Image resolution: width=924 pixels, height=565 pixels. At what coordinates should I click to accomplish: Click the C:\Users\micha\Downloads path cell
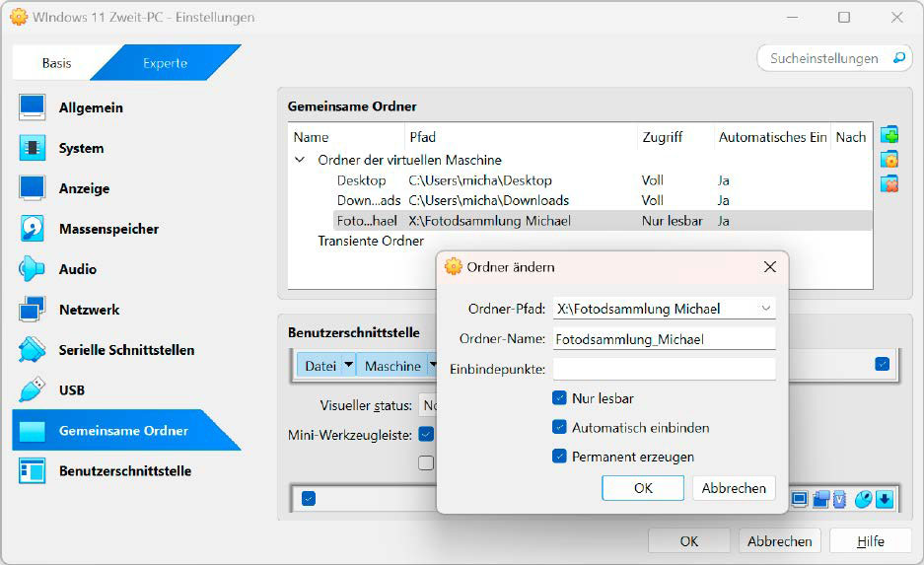488,200
